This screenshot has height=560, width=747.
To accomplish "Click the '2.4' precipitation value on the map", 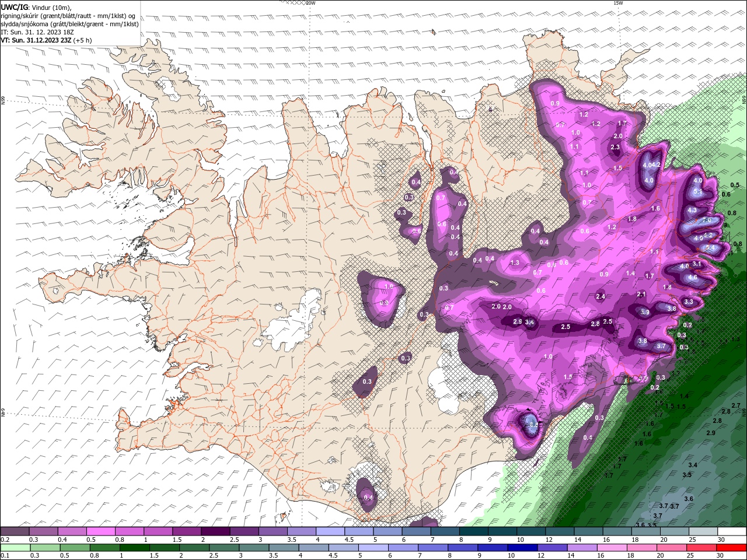I will coord(601,297).
